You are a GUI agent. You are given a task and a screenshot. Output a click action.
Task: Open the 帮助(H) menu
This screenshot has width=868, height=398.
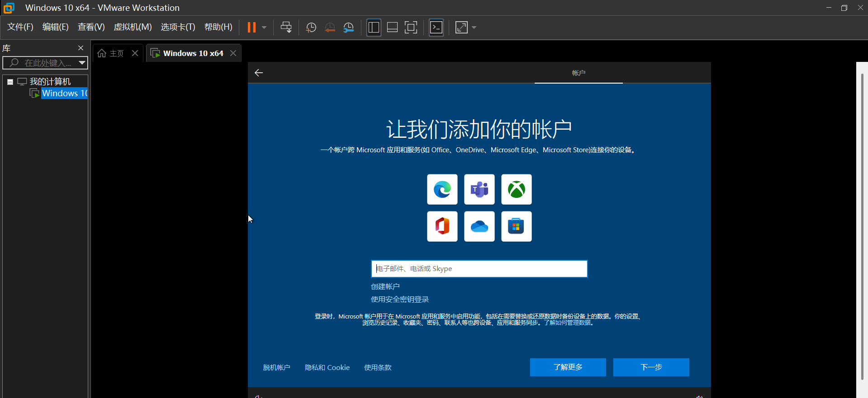(x=218, y=27)
